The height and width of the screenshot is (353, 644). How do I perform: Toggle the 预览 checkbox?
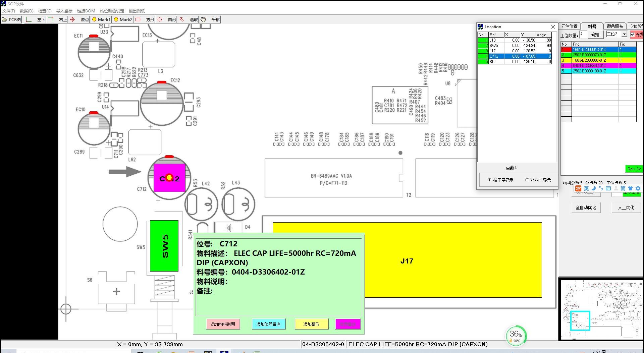tap(633, 35)
